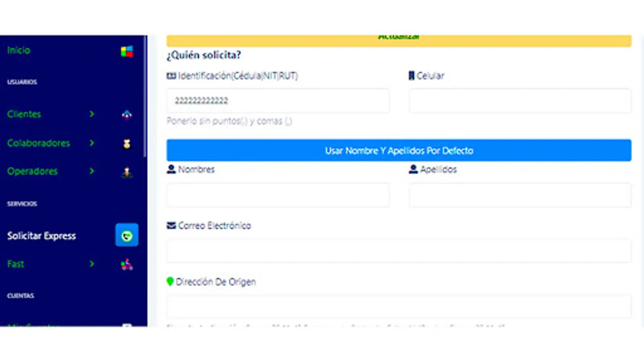This screenshot has width=644, height=362.
Task: Open the Fast menu item
Action: [x=16, y=264]
